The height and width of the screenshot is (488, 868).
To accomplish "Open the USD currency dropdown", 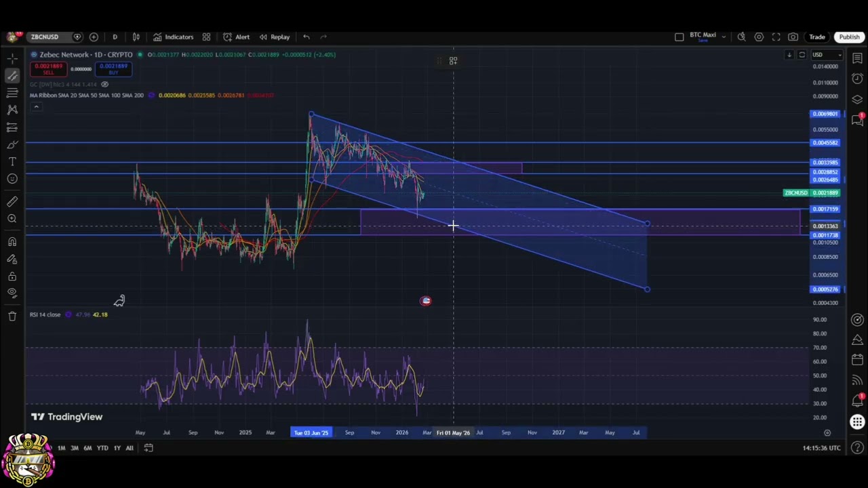I will pos(827,55).
